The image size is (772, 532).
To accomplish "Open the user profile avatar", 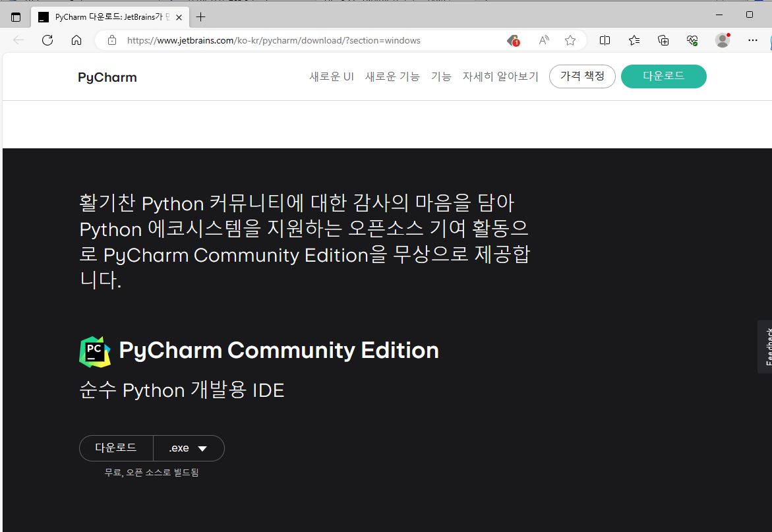I will (x=723, y=40).
